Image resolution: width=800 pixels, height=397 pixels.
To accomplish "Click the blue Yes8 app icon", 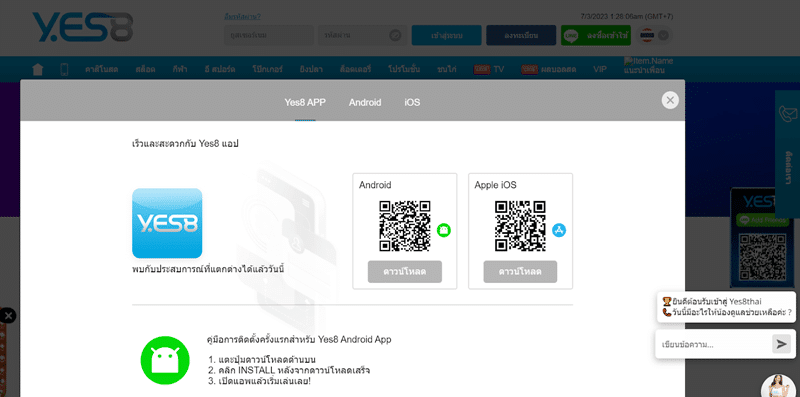I will [x=167, y=224].
